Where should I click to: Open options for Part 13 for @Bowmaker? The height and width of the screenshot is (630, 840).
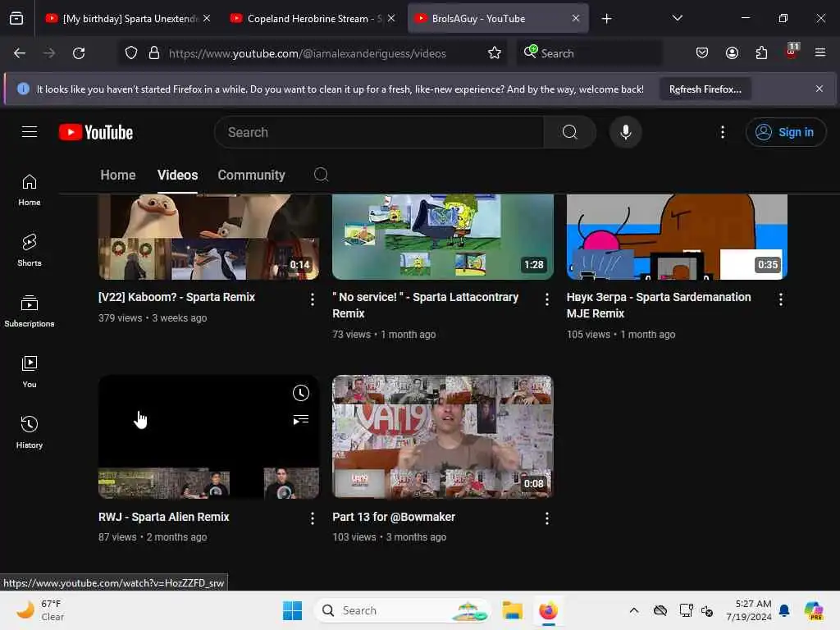click(x=546, y=518)
